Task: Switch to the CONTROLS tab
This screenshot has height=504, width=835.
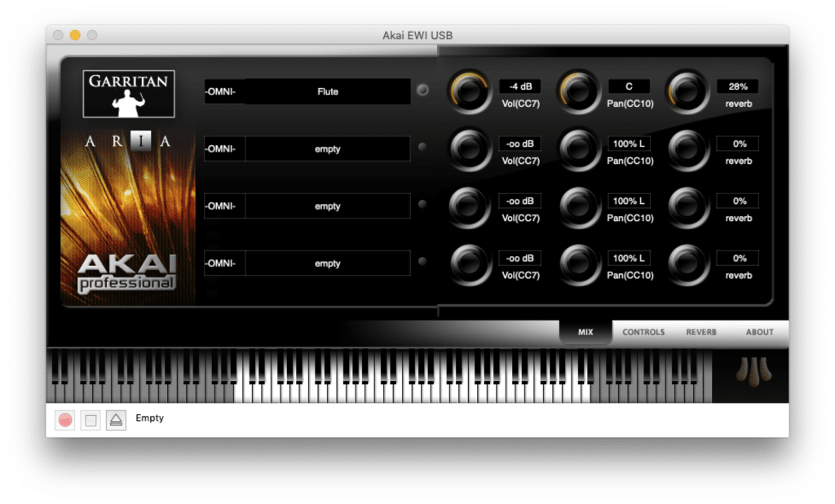Action: click(x=643, y=332)
